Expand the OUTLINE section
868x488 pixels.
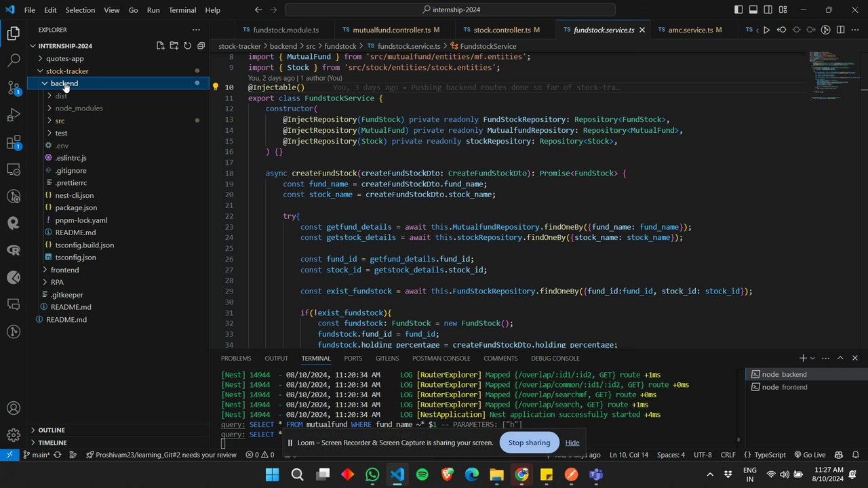[52, 430]
